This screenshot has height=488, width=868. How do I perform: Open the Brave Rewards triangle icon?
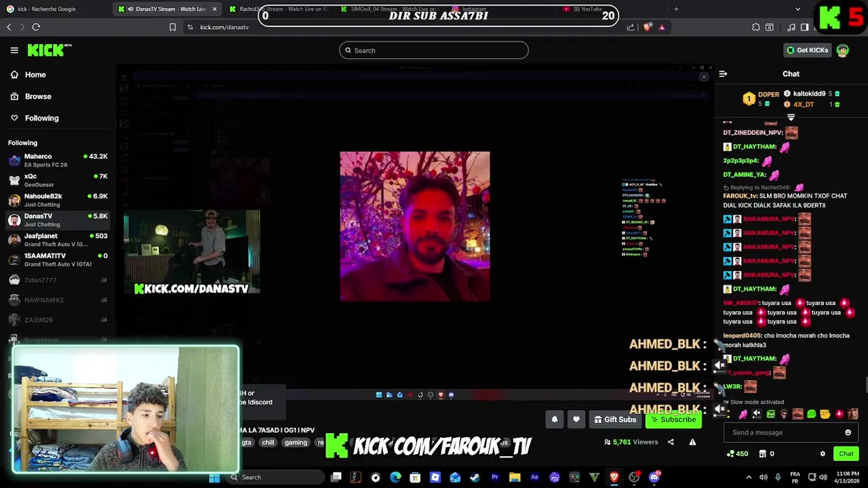662,27
